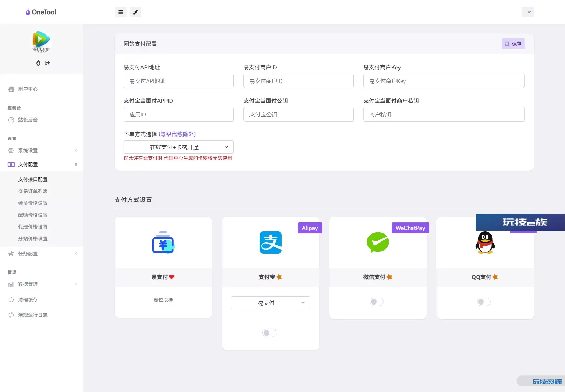Image resolution: width=565 pixels, height=392 pixels.
Task: Enable the 微信支付 switch
Action: click(x=377, y=302)
